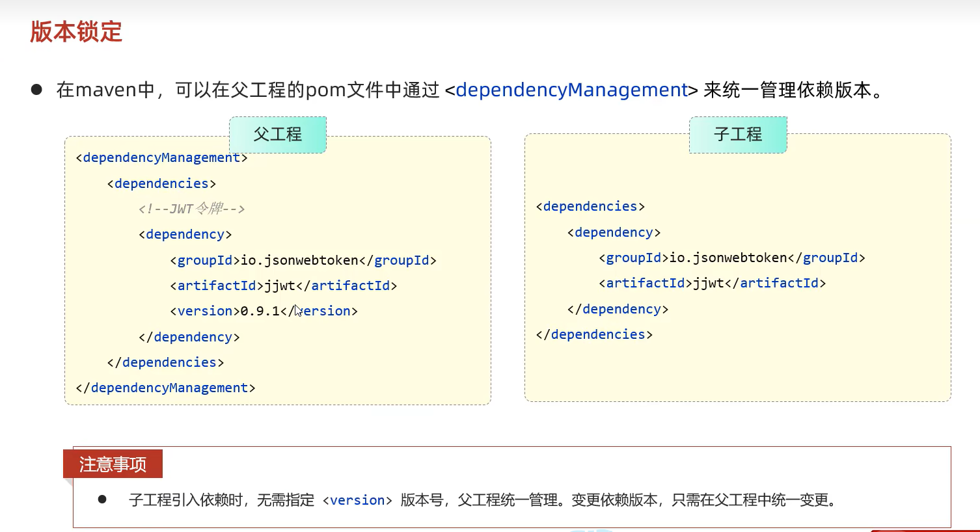Click the closing </dependencies> line in 子工程

(594, 334)
